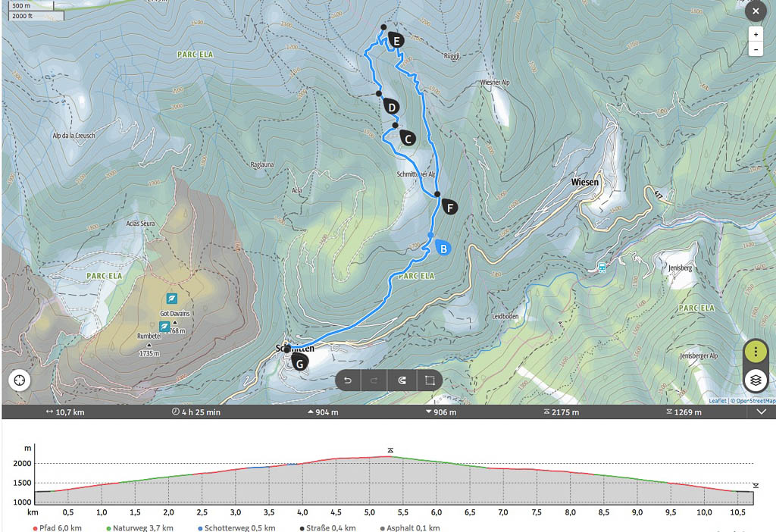
Task: Click waypoint marker F on the route
Action: [449, 207]
